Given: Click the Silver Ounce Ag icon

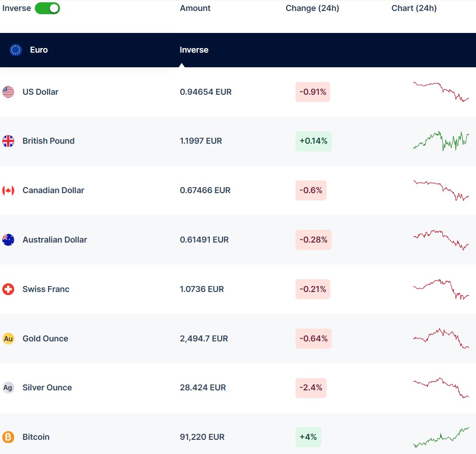Looking at the screenshot, I should pos(8,388).
